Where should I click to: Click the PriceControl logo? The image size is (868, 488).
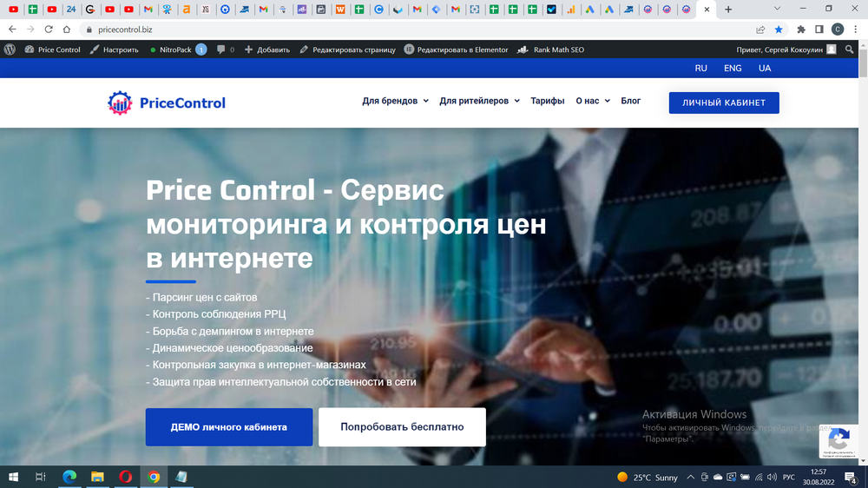[167, 103]
